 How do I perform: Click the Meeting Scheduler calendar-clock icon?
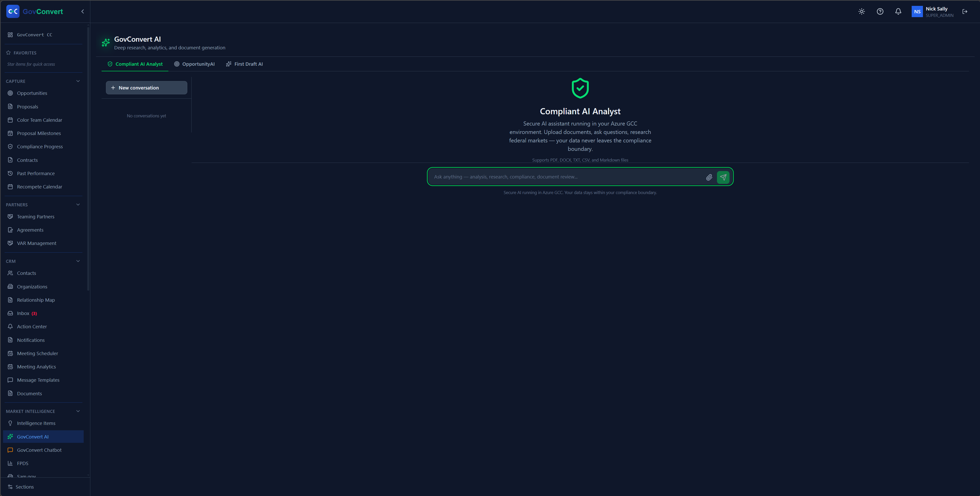coord(10,354)
